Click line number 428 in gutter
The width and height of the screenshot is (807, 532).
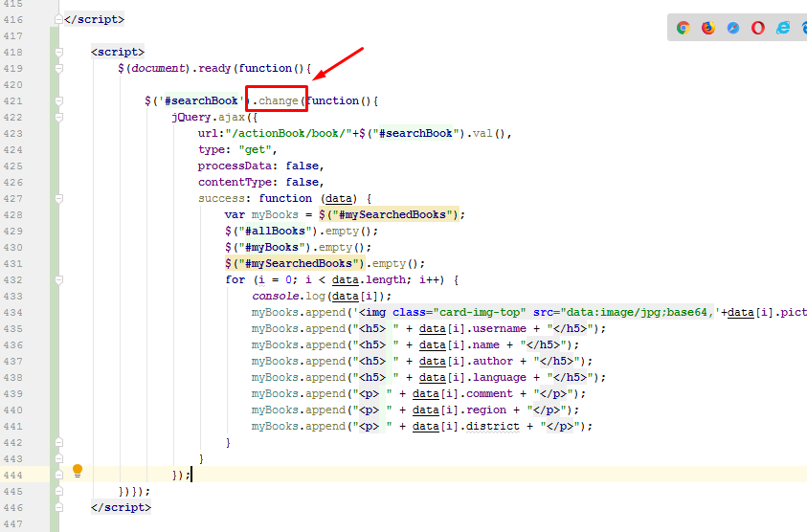[12, 214]
